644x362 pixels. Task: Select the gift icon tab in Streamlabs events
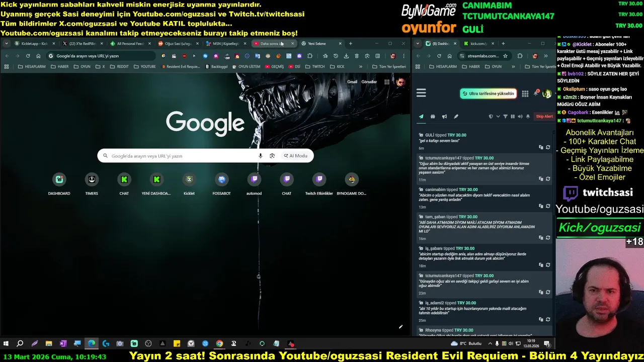pos(433,117)
